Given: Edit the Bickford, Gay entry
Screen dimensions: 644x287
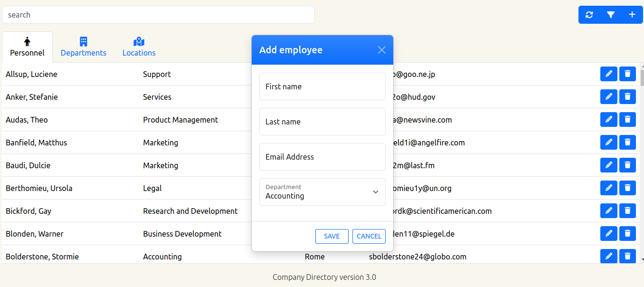Looking at the screenshot, I should click(609, 211).
